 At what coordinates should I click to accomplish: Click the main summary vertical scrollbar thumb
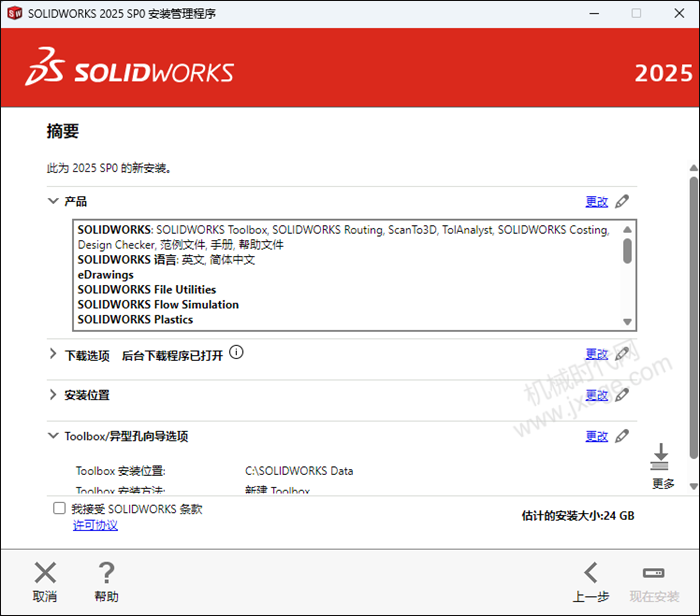(x=693, y=318)
